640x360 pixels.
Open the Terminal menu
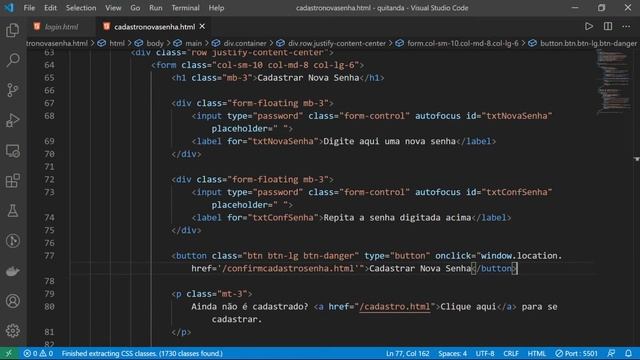pos(185,8)
